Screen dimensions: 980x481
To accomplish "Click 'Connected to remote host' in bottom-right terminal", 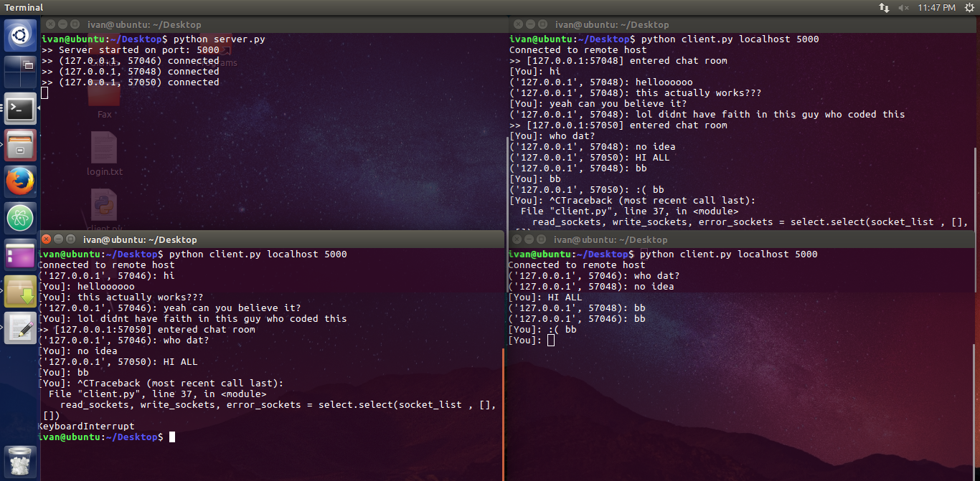I will coord(577,265).
